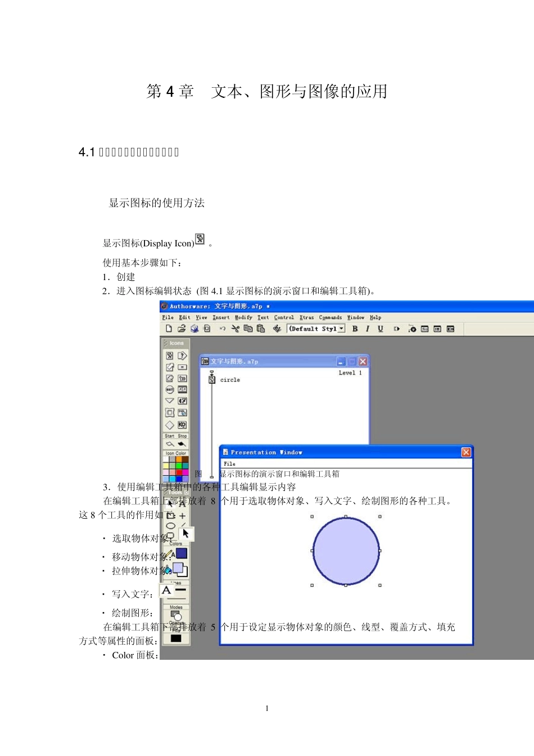This screenshot has height=756, width=534.
Task: Select the Ellipse tool in Tools palette
Action: (x=170, y=526)
